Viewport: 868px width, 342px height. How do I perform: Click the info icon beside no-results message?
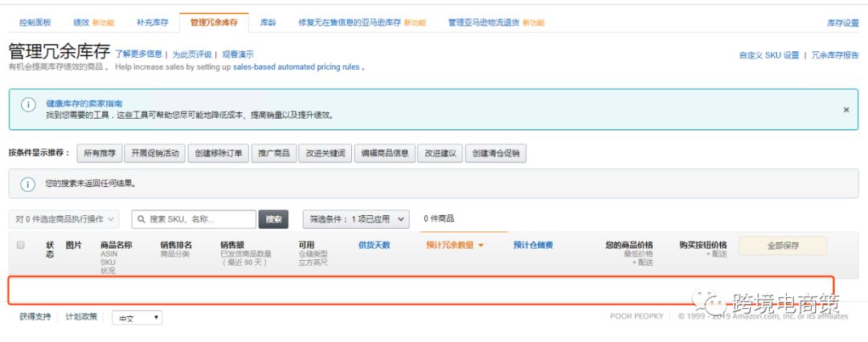tap(27, 184)
